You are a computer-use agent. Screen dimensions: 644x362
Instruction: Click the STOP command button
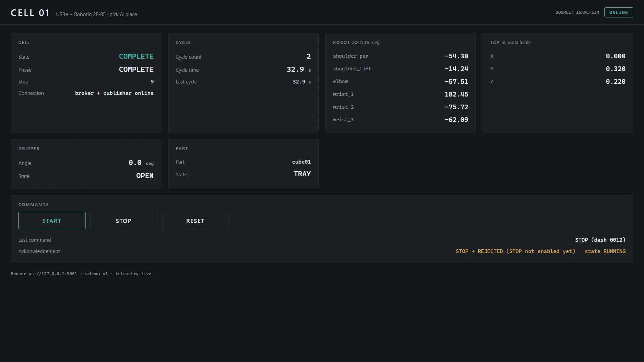[x=123, y=221]
